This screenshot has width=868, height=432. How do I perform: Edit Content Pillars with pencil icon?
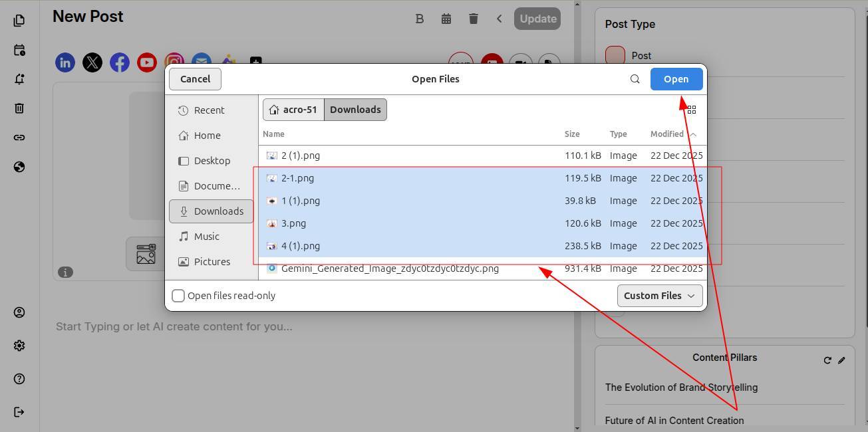[841, 360]
